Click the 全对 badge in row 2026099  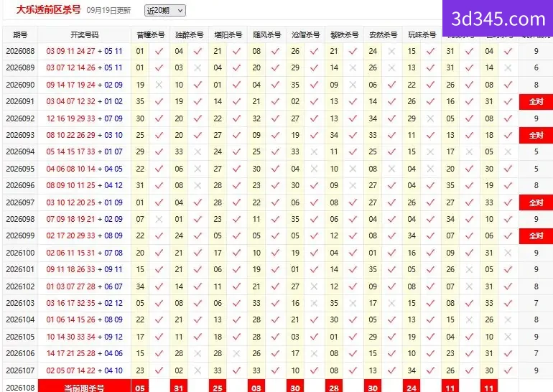pyautogui.click(x=536, y=235)
